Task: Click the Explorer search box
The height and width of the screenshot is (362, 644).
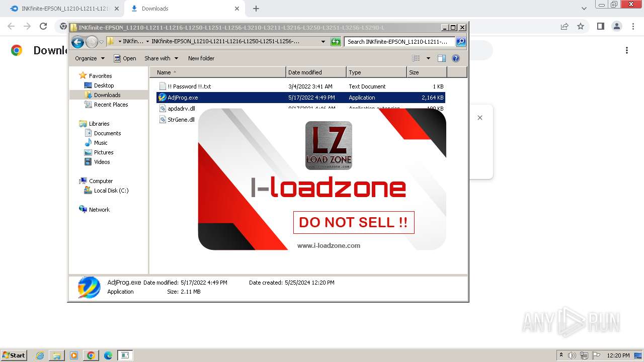Action: pyautogui.click(x=400, y=42)
